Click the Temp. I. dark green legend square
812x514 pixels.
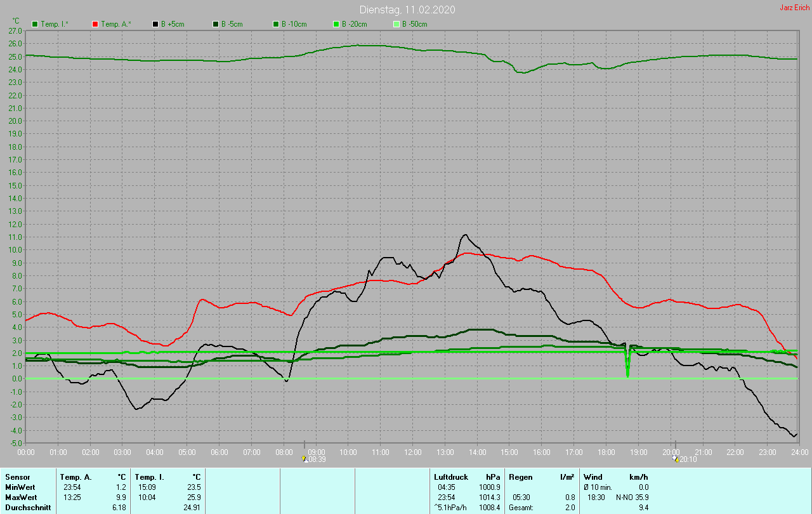tap(35, 24)
